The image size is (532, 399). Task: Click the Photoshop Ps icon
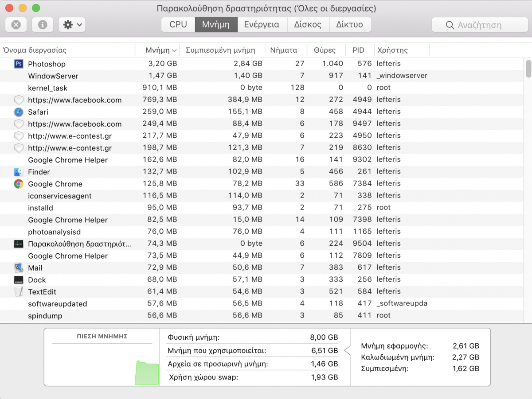tap(19, 64)
